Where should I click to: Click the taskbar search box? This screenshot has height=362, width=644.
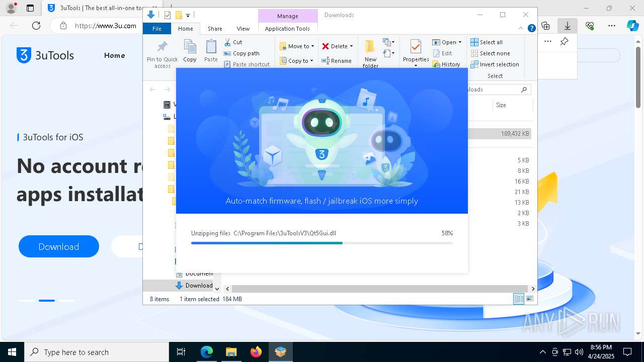[97, 352]
